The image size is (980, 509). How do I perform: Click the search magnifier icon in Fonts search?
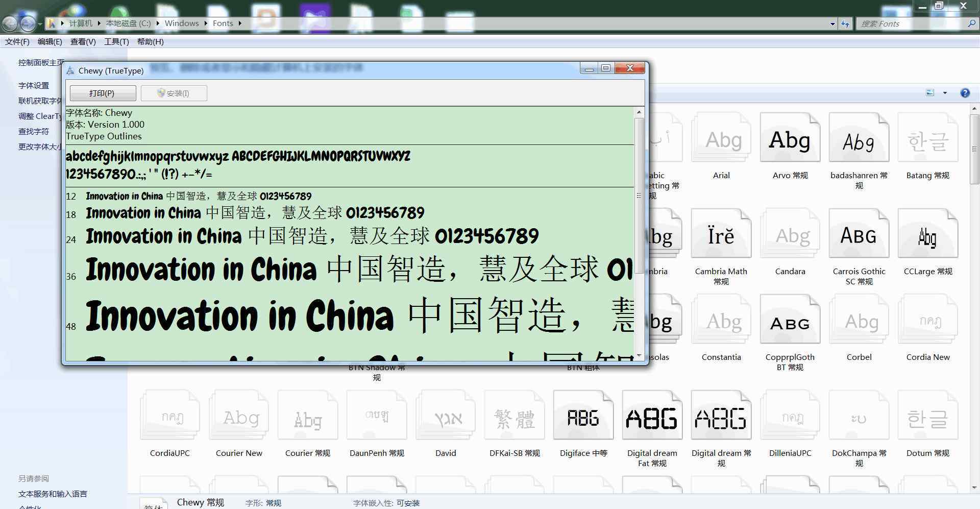pos(971,23)
